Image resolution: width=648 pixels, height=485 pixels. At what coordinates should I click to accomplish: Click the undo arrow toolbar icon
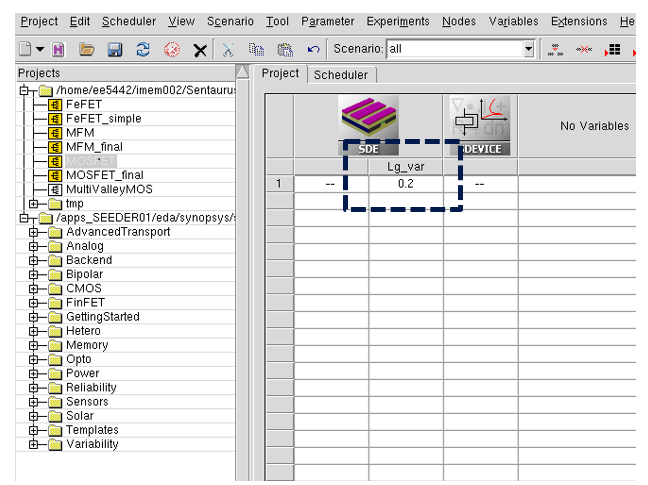tap(313, 49)
